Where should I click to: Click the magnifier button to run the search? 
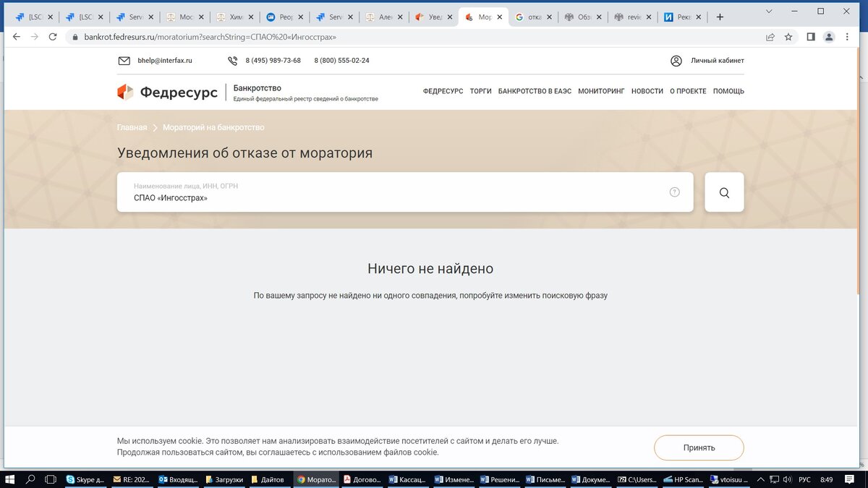724,192
